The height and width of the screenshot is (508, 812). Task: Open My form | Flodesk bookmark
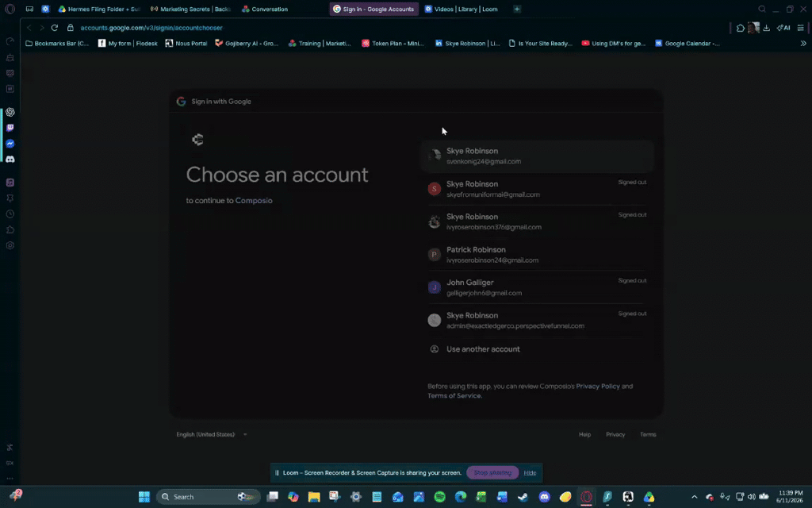coord(128,44)
